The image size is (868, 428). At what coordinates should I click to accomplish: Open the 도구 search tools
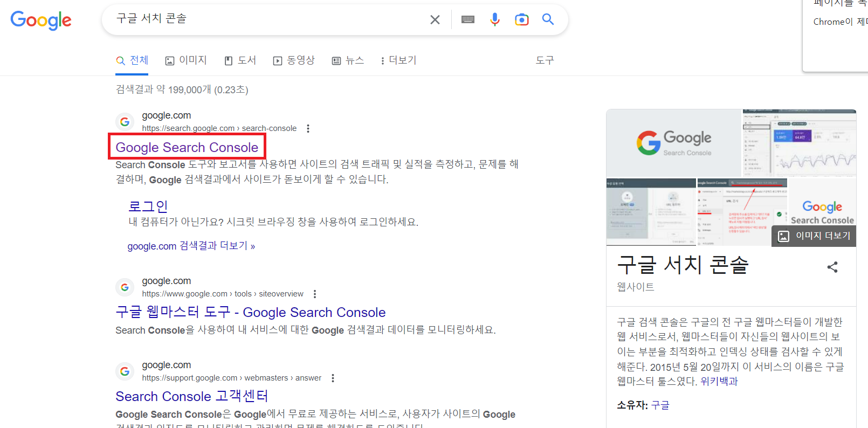[545, 60]
